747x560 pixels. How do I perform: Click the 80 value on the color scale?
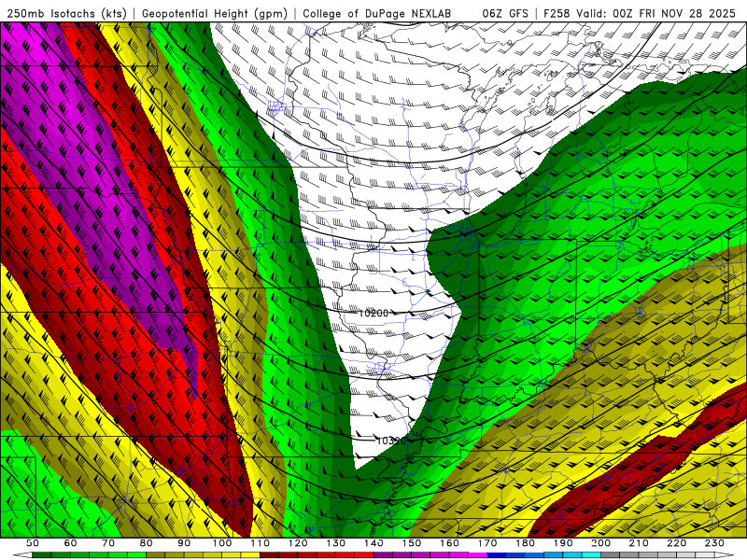(147, 543)
